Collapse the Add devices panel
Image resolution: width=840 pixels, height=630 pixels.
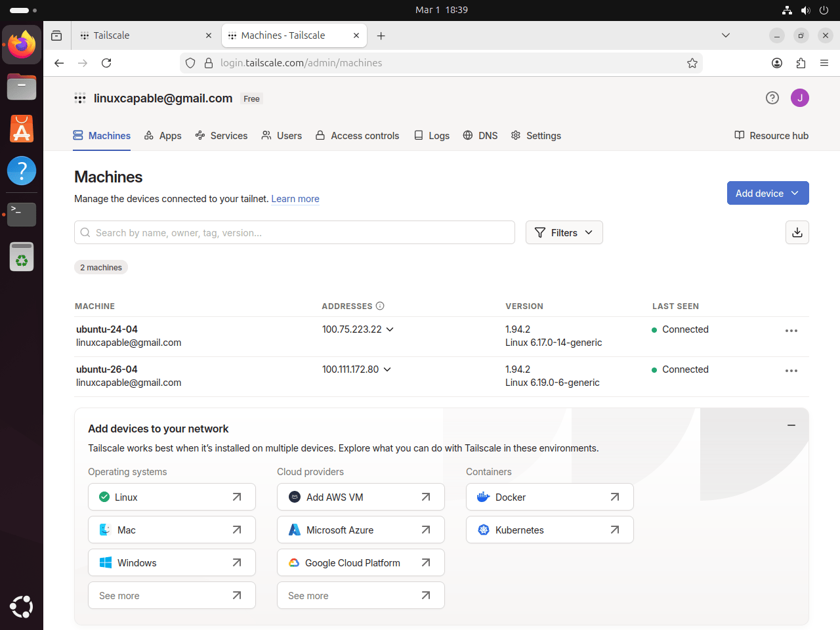[x=791, y=425]
